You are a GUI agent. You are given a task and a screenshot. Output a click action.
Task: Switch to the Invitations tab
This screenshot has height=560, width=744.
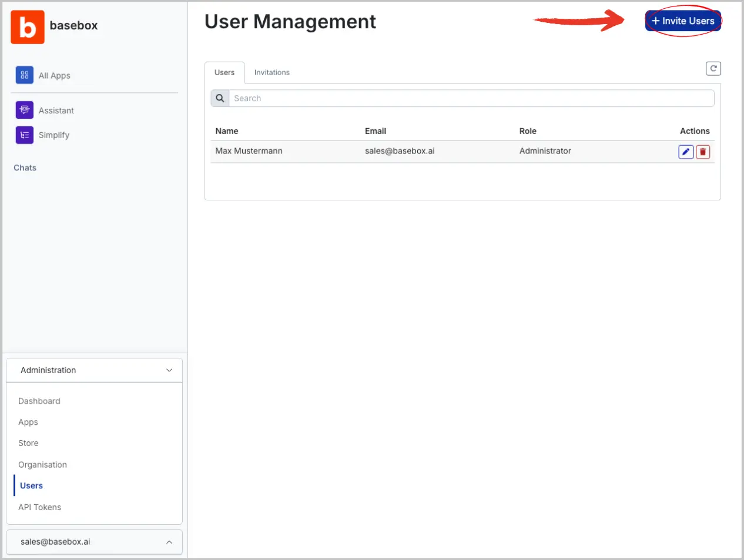272,72
